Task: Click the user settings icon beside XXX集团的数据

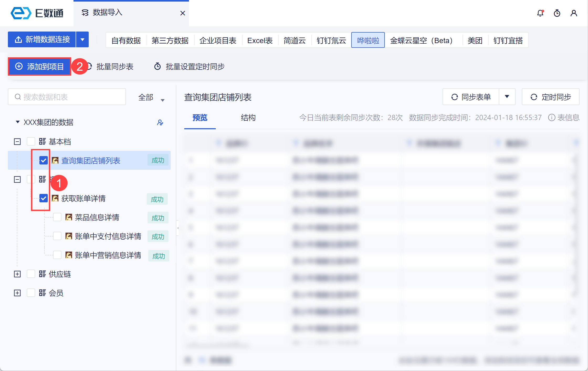Action: pyautogui.click(x=160, y=122)
